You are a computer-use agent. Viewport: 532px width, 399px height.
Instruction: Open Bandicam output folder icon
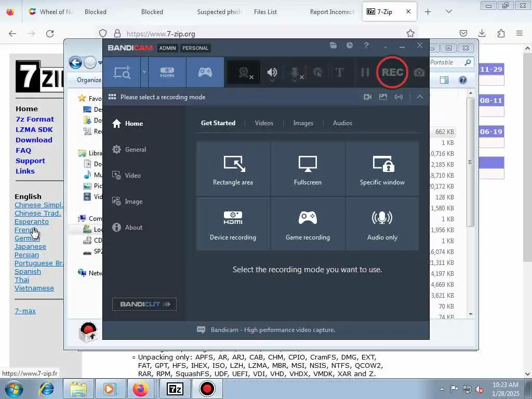tap(333, 46)
